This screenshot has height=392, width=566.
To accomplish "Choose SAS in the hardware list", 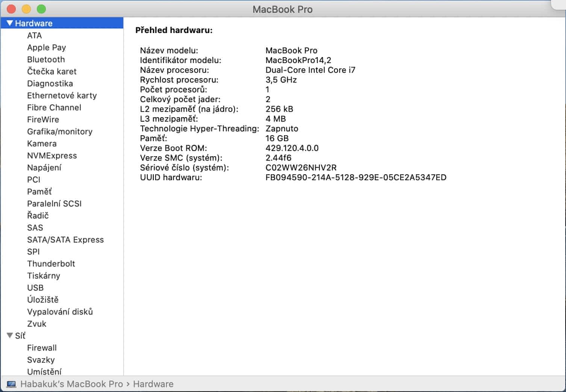I will point(35,228).
